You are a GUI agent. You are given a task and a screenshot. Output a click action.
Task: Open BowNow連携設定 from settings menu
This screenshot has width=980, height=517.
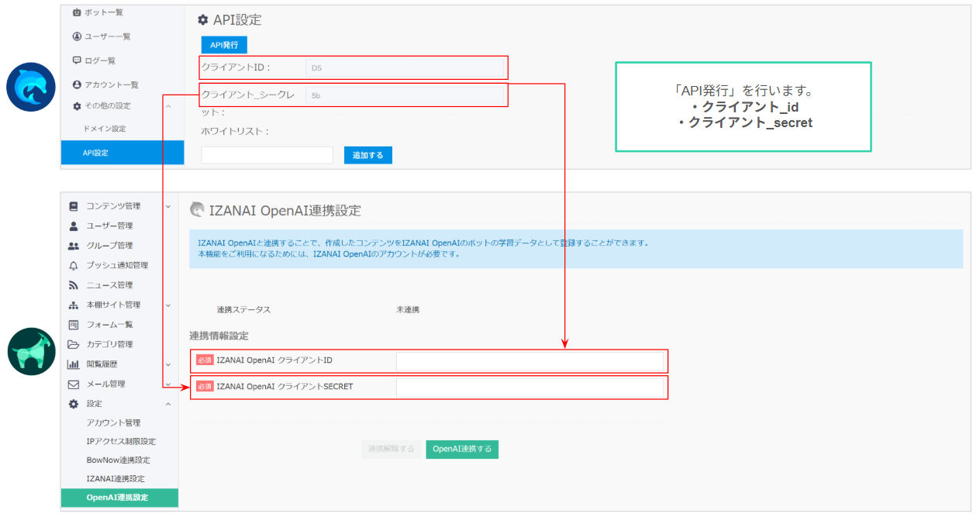(118, 460)
